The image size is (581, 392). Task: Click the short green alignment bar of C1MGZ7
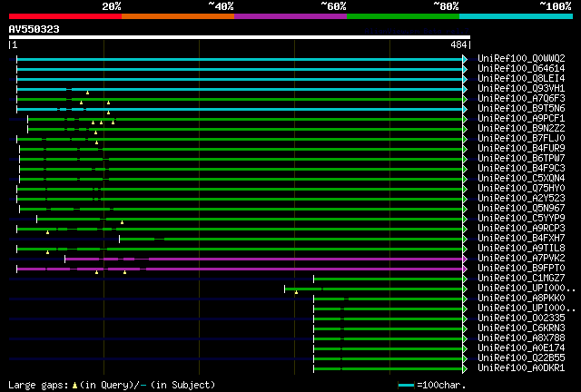coord(388,279)
